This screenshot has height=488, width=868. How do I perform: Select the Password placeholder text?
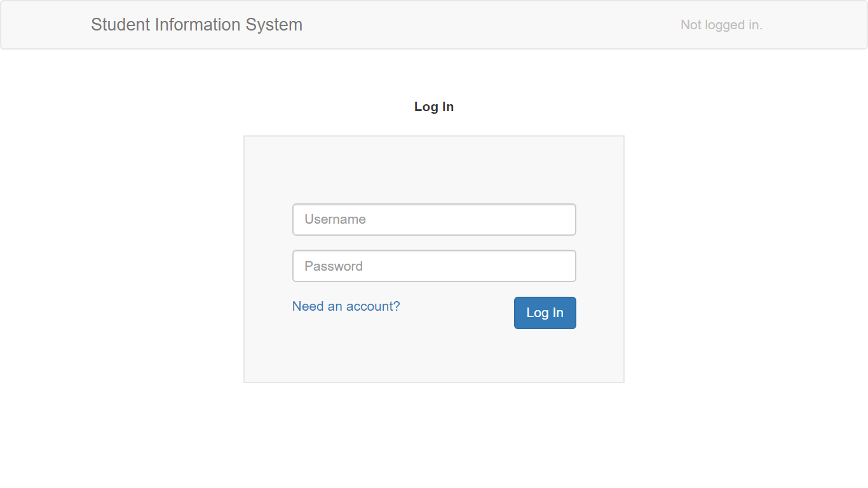pyautogui.click(x=334, y=266)
